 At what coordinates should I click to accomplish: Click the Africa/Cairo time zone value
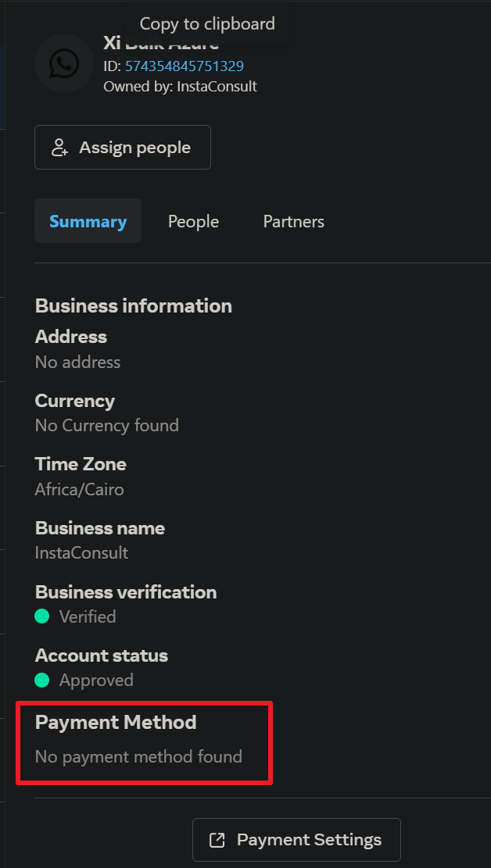tap(79, 489)
